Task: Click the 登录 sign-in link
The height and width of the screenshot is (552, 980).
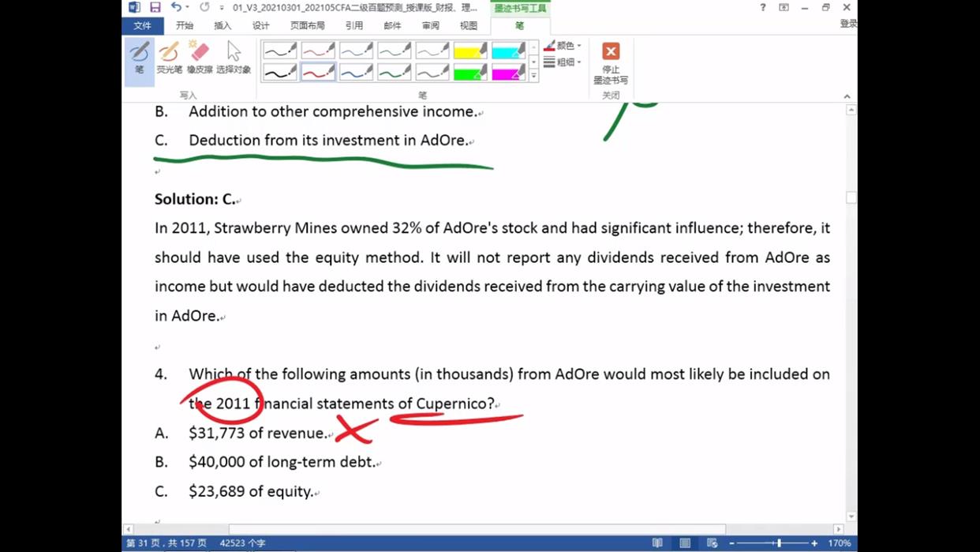Action: click(848, 24)
